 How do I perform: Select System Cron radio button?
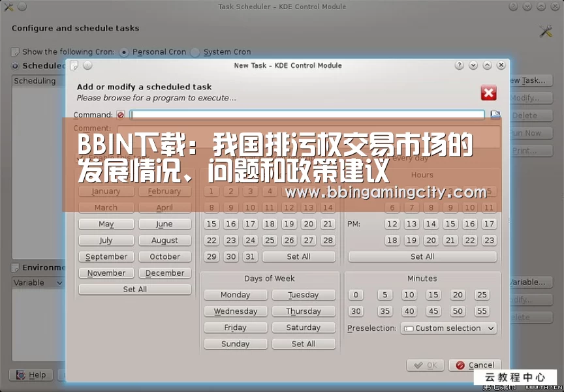(x=195, y=52)
